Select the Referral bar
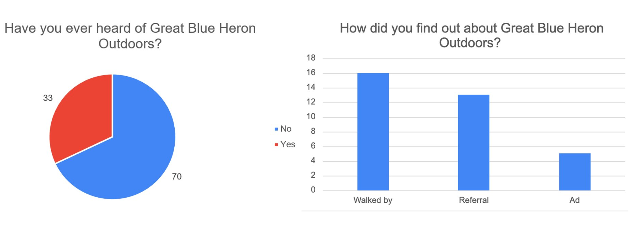This screenshot has width=644, height=242. (x=473, y=142)
